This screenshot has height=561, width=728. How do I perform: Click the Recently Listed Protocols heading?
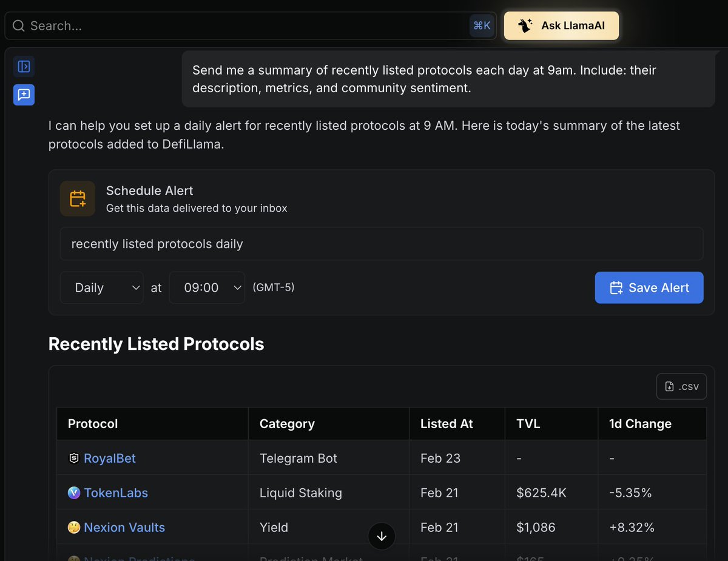point(157,344)
